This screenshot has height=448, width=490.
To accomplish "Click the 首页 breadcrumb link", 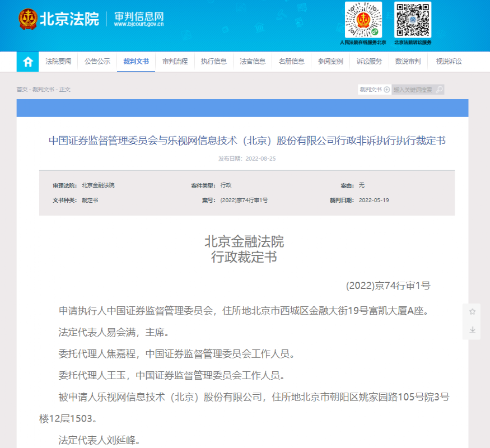I will pos(22,90).
